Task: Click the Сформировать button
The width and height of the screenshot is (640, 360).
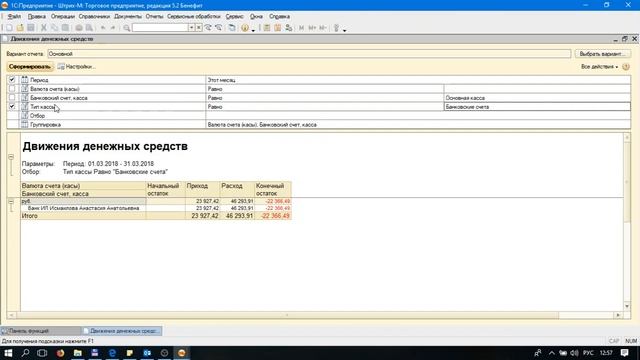Action: click(30, 67)
